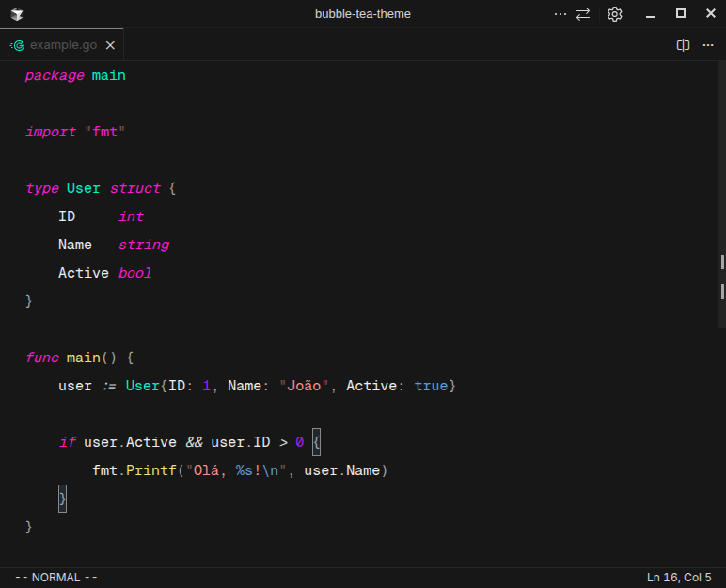726x588 pixels.
Task: Click the swap arrows icon in title bar
Action: tap(583, 14)
